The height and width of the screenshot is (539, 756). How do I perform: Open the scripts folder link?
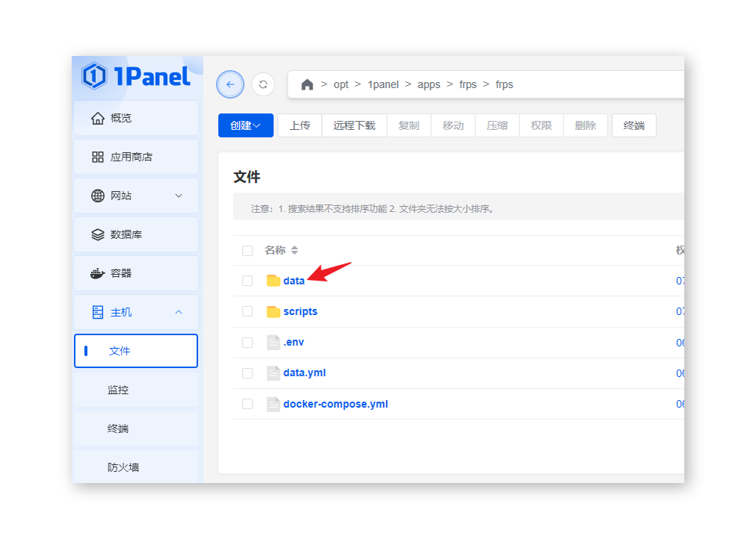point(300,311)
